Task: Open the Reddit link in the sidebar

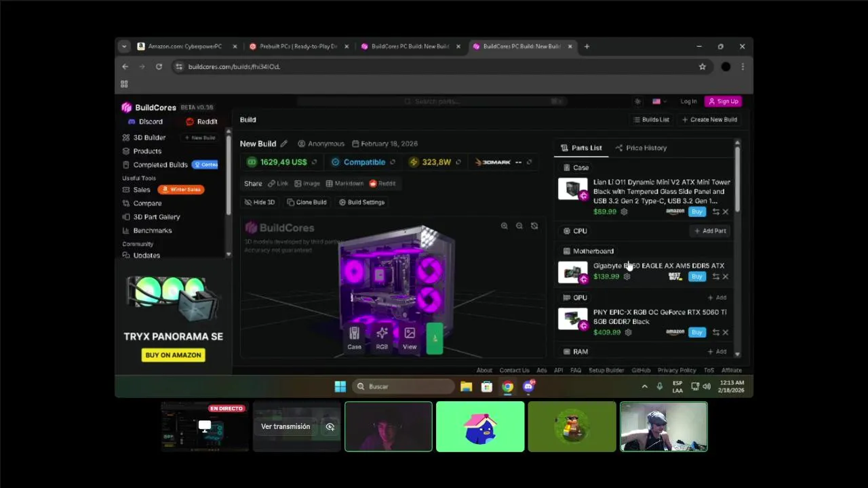Action: coord(201,122)
